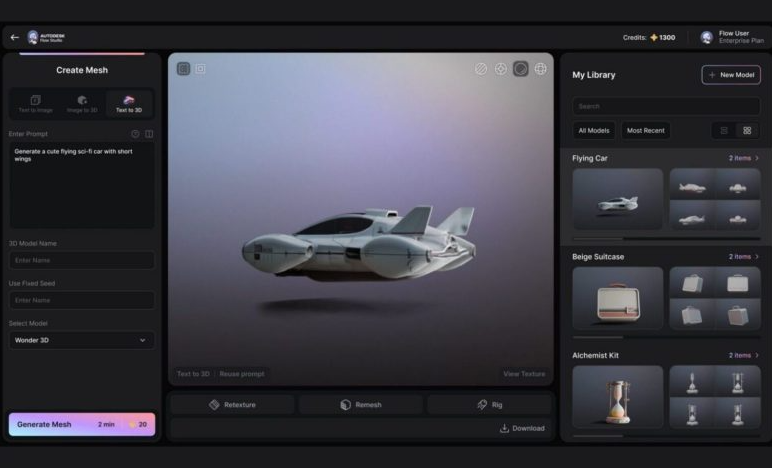Click View Texture in the viewport
Viewport: 772px width, 468px height.
pos(524,374)
